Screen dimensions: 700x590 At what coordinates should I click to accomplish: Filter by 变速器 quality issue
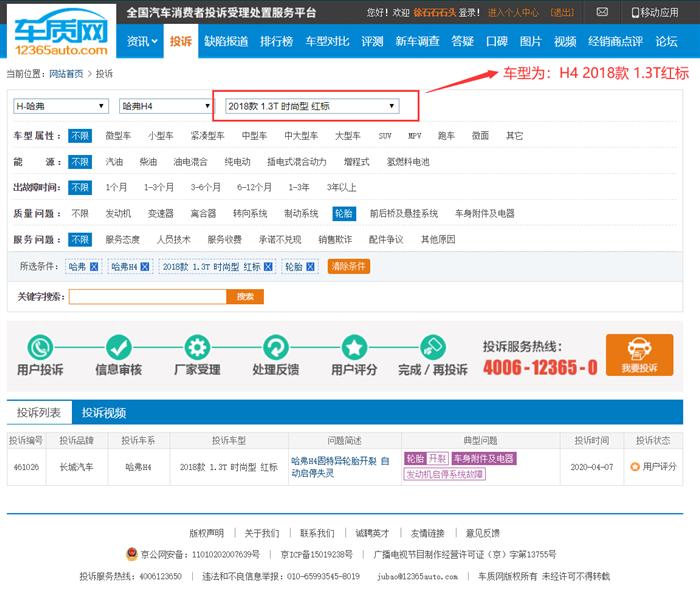pos(161,213)
